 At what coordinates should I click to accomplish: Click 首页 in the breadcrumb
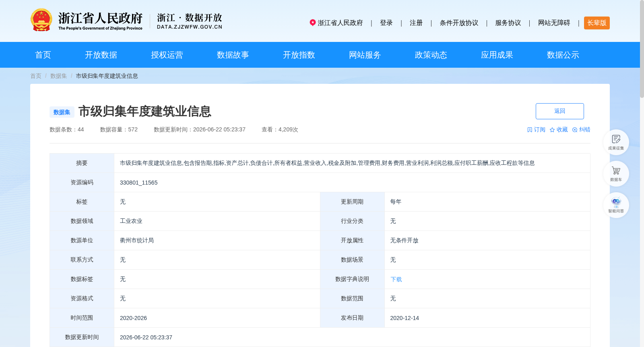(36, 76)
